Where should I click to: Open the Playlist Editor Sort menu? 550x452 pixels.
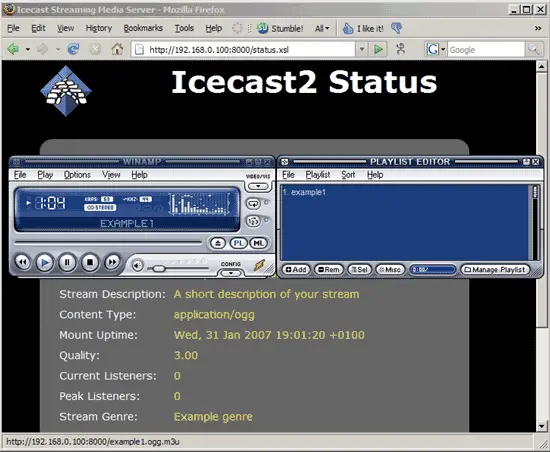tap(348, 175)
